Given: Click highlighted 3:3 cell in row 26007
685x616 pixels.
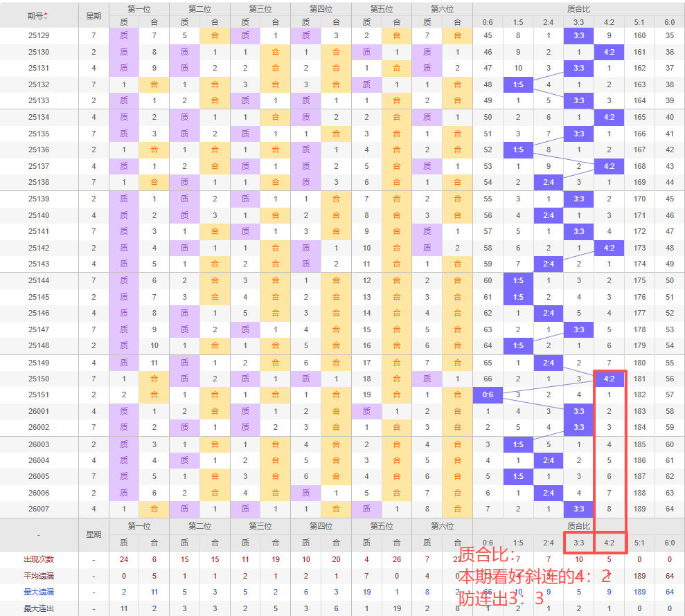Looking at the screenshot, I should (x=578, y=509).
